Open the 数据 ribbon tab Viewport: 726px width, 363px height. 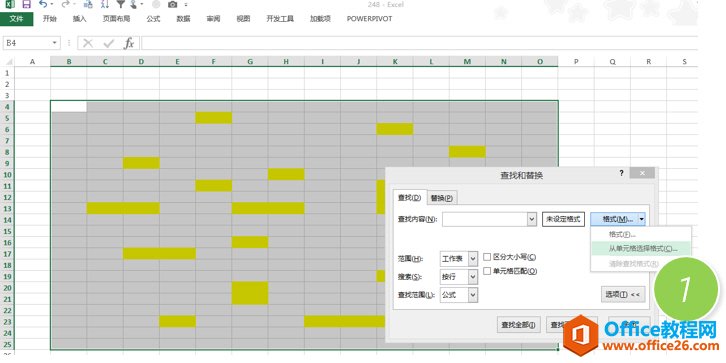183,19
